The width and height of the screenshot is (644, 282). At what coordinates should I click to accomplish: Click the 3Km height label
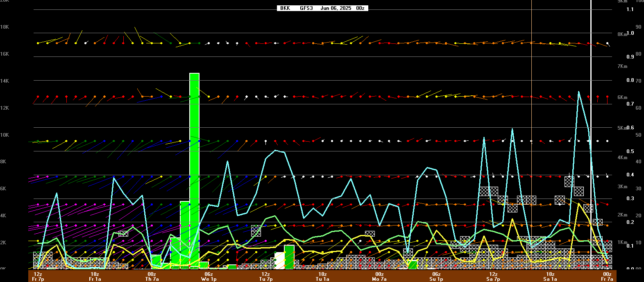pyautogui.click(x=622, y=187)
